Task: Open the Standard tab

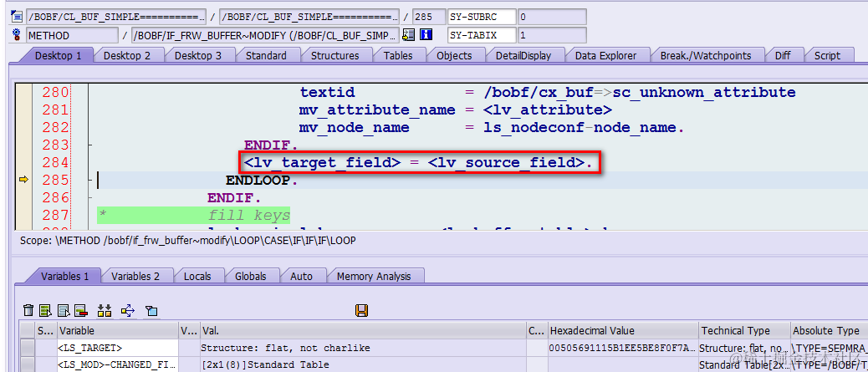Action: click(266, 55)
